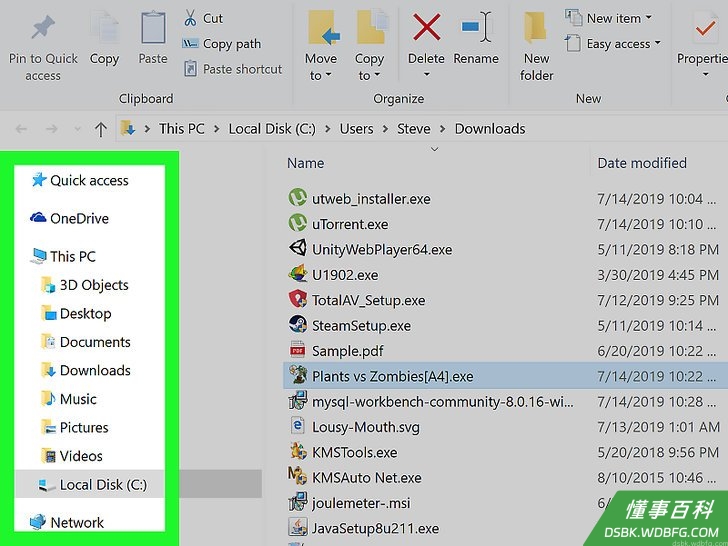
Task: Click Plants vs Zombies[A4].exe icon
Action: (x=297, y=375)
